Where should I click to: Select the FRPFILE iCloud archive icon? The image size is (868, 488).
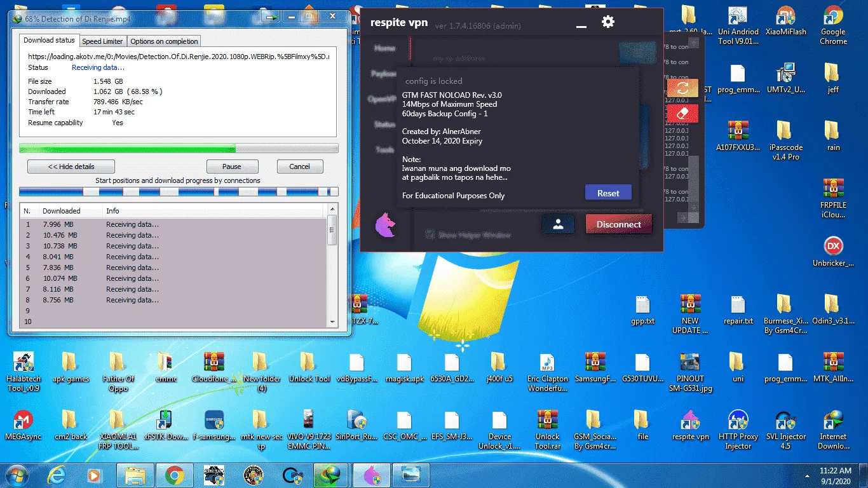pos(833,198)
